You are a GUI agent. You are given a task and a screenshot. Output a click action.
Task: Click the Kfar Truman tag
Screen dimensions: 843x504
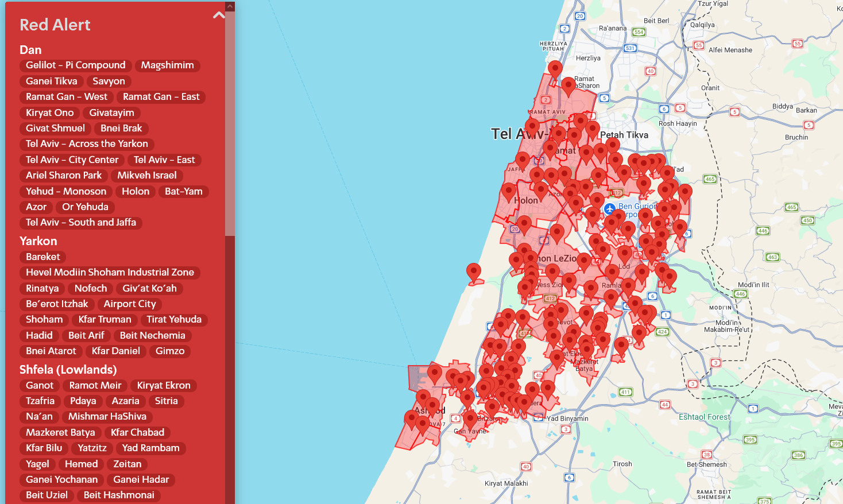pyautogui.click(x=105, y=320)
